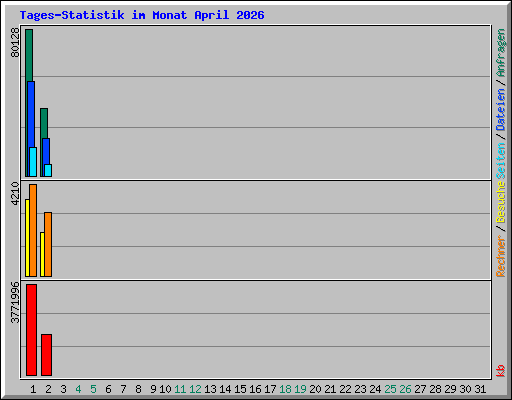This screenshot has width=512, height=400.
Task: Click green weekend day label 11
Action: (180, 389)
